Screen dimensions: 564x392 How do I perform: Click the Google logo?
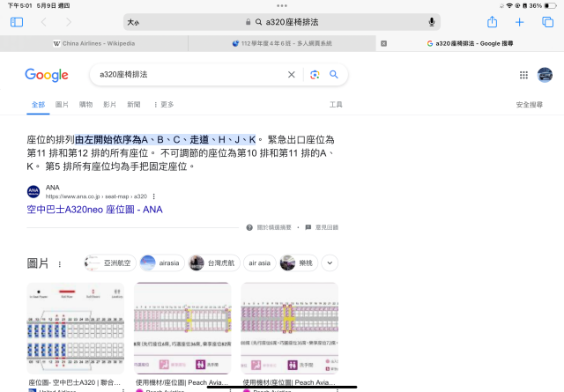tap(47, 75)
